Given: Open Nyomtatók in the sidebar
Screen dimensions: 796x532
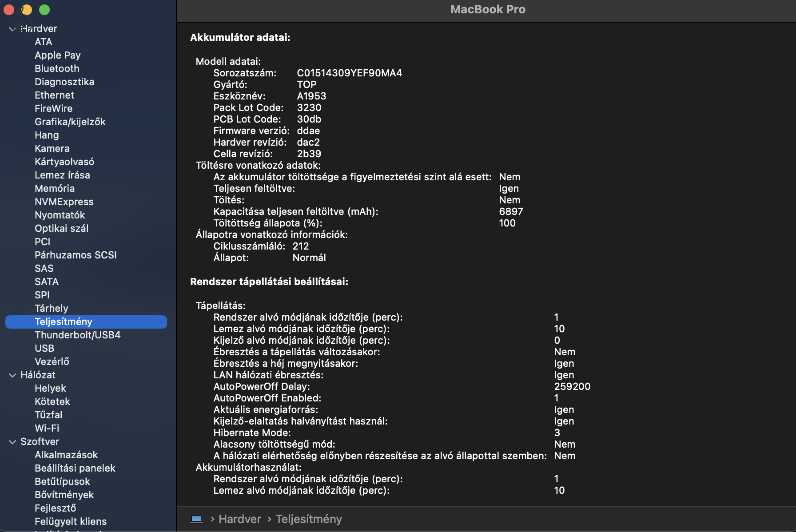Looking at the screenshot, I should [60, 215].
